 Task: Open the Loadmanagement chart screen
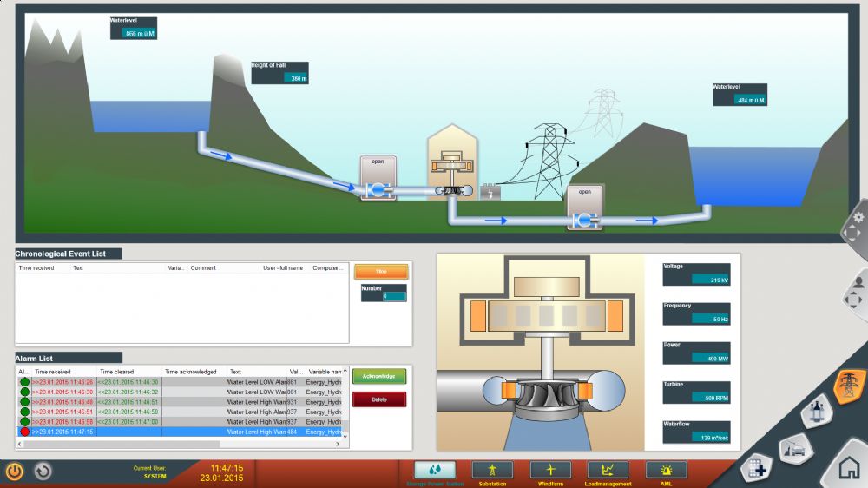(x=608, y=471)
